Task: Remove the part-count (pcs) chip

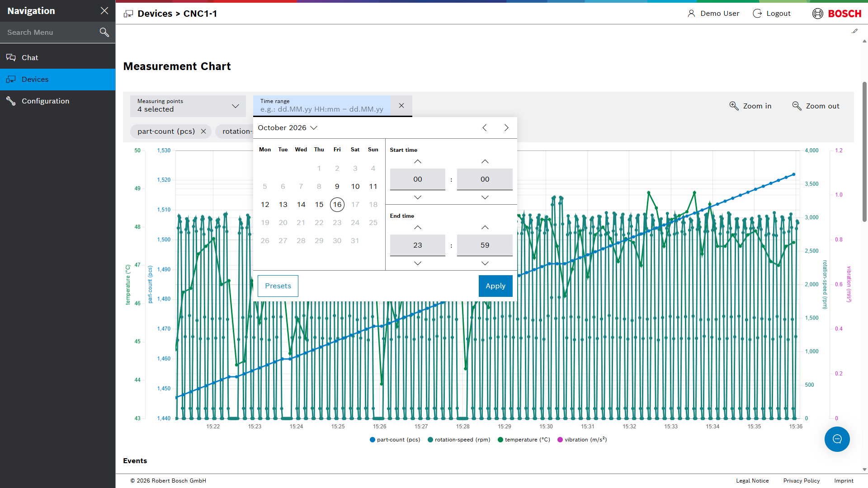Action: [203, 131]
